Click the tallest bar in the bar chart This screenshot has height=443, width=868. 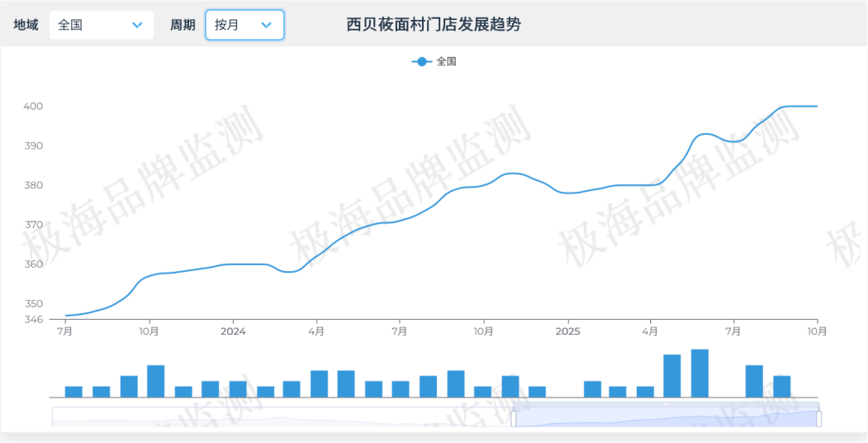click(x=700, y=373)
